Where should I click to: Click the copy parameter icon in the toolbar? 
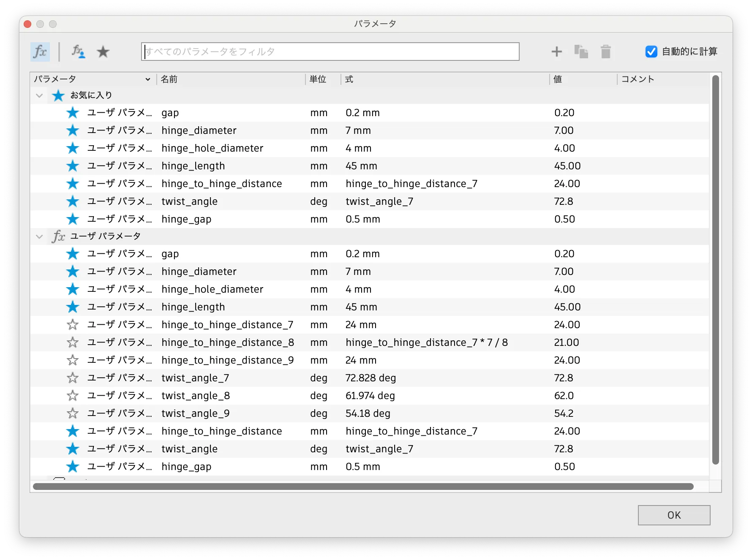[x=581, y=52]
